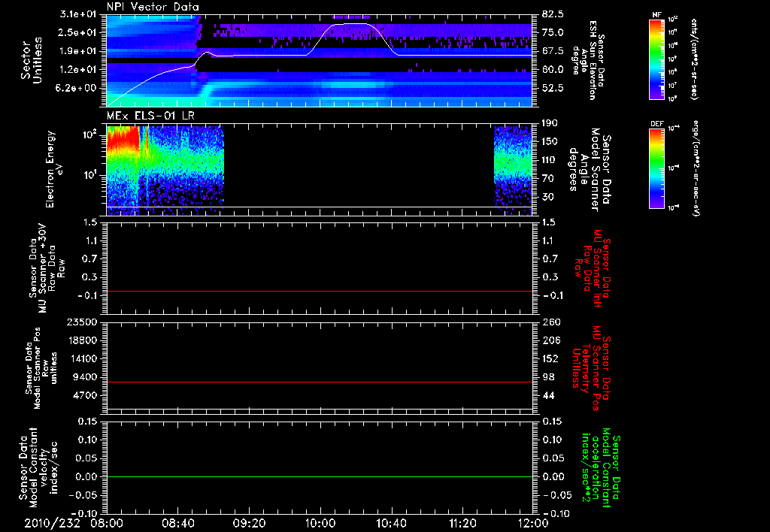This screenshot has height=532, width=770.
Task: Click the '2010/232' date label
Action: [52, 523]
